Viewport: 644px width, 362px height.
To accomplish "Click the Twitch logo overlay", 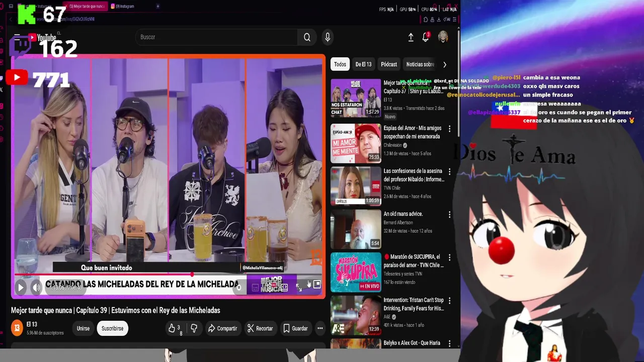I will click(x=21, y=47).
